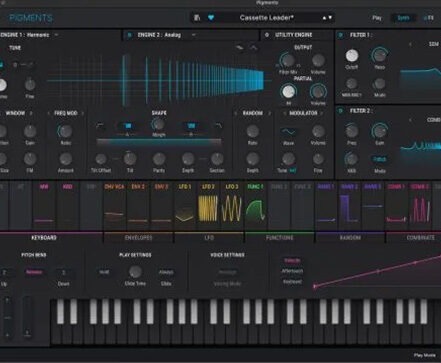This screenshot has width=441, height=363.
Task: Select next preset with down arrow
Action: [x=330, y=18]
